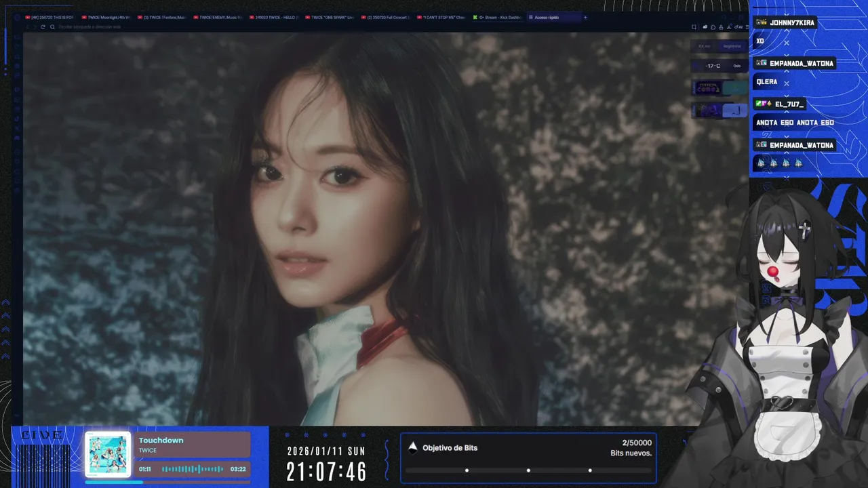Open the extensions puzzle icon
The width and height of the screenshot is (868, 488).
(x=713, y=27)
